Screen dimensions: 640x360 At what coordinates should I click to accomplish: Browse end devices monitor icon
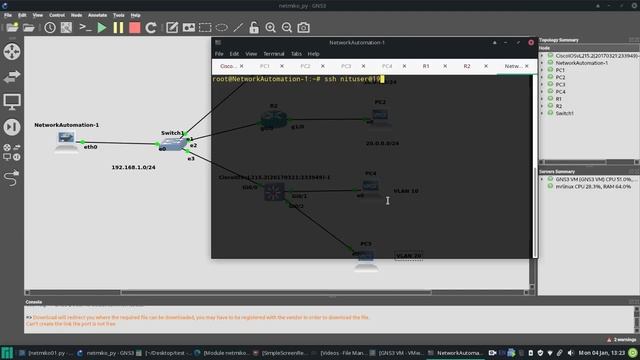click(12, 102)
